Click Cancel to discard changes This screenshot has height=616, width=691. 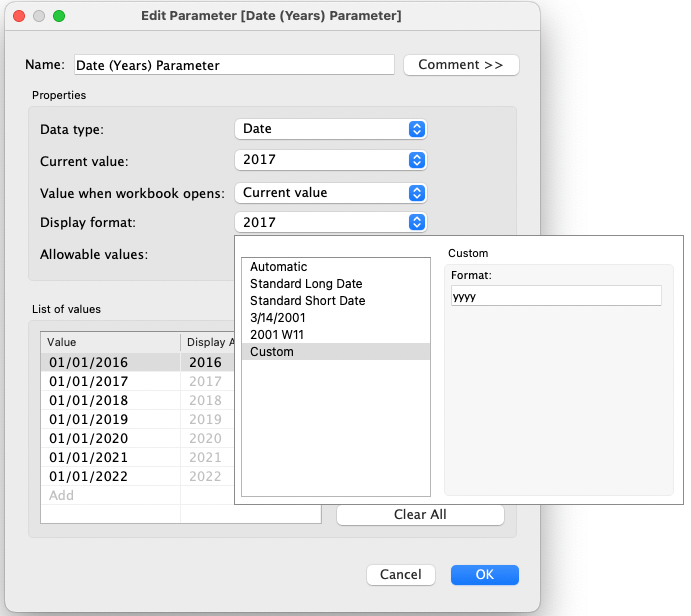pyautogui.click(x=401, y=575)
